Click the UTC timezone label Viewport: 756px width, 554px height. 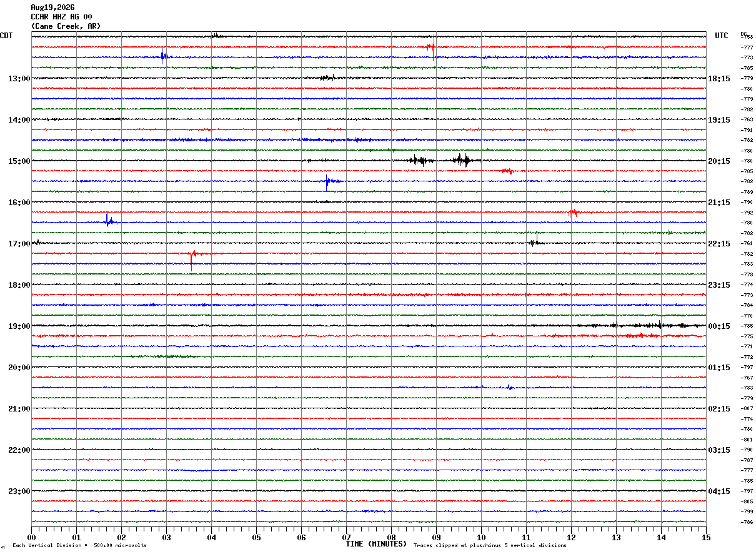pyautogui.click(x=722, y=36)
